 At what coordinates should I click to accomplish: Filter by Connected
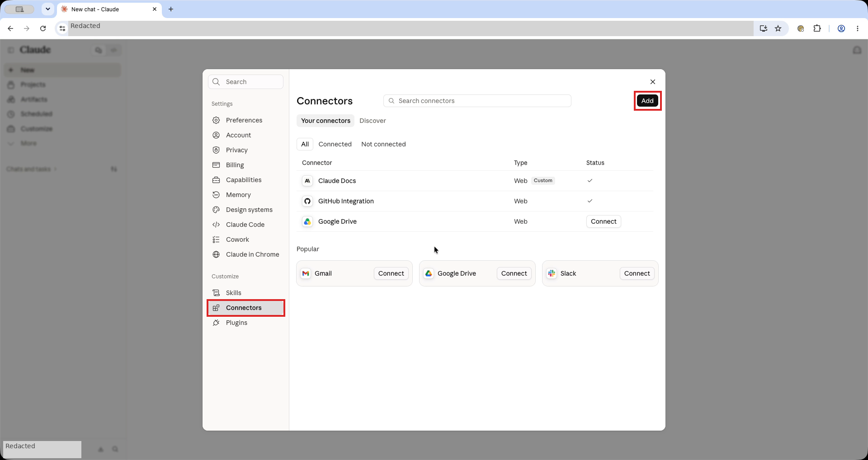pos(335,144)
